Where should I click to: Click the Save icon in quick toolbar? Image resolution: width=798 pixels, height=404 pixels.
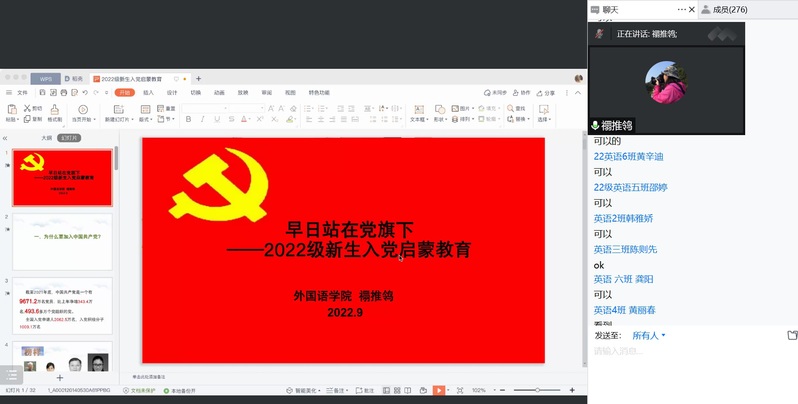42,93
